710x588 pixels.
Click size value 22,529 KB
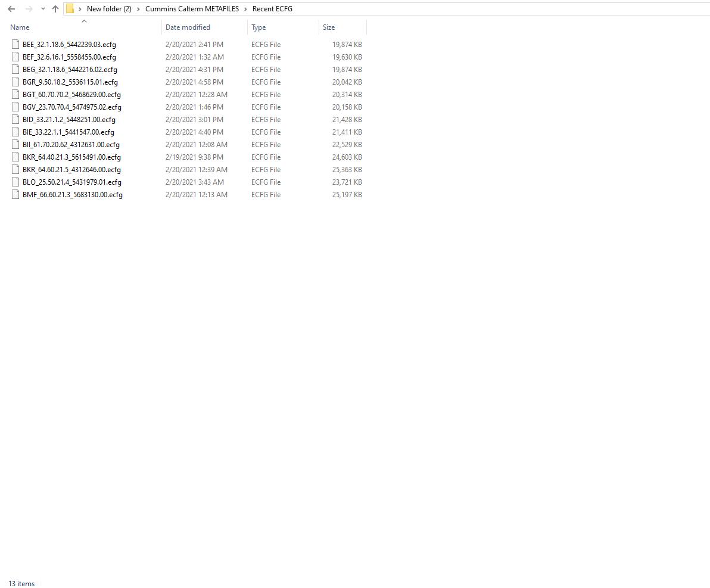[x=347, y=145]
